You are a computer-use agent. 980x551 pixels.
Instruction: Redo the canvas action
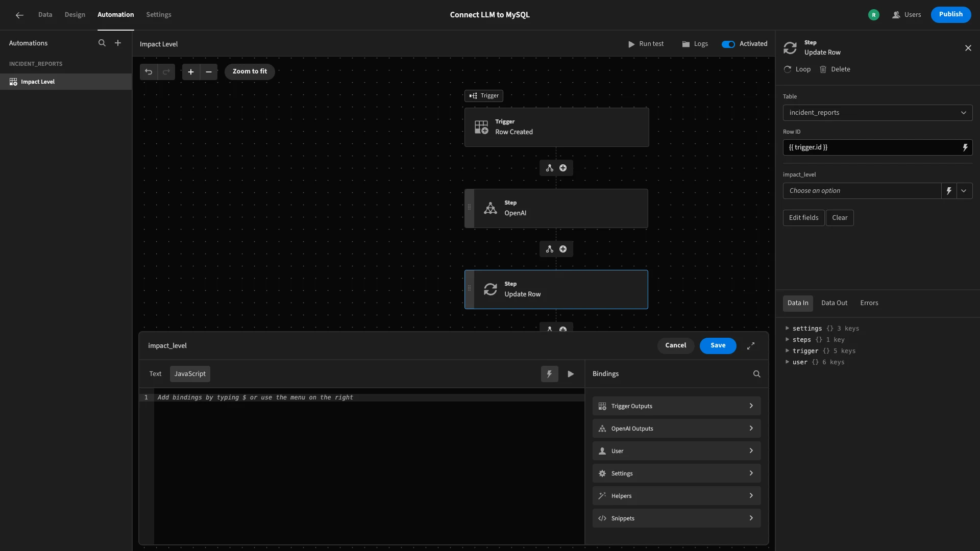[x=166, y=72]
